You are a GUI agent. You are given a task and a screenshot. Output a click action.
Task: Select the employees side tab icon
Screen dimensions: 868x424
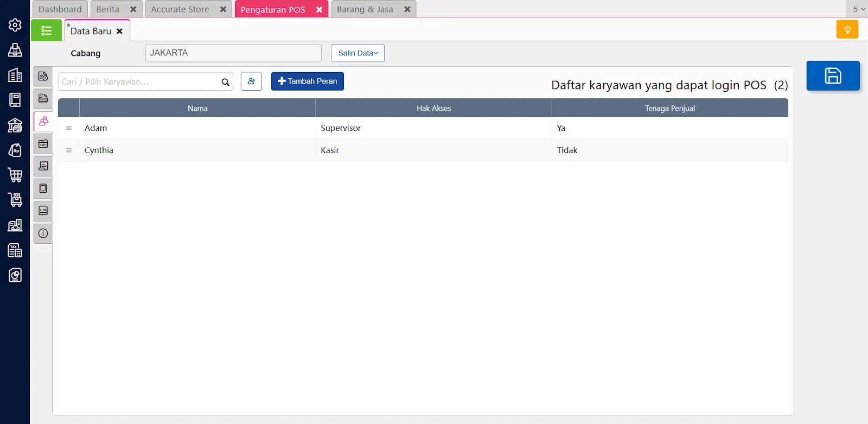[x=43, y=121]
